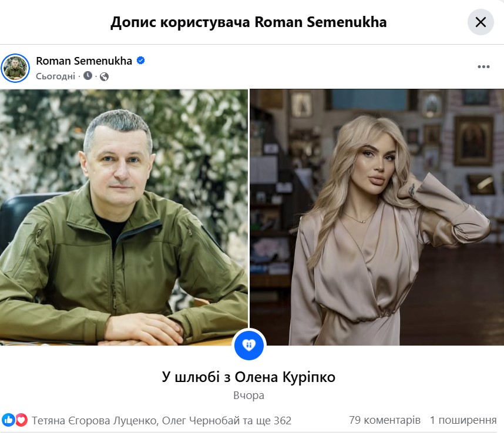The width and height of the screenshot is (504, 439).
Task: Click the globe public audience icon
Action: (104, 76)
